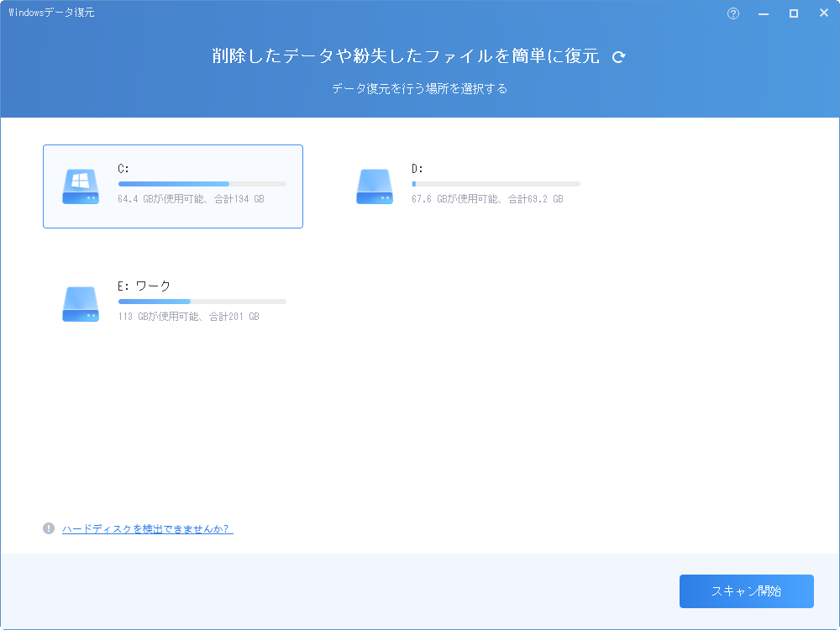This screenshot has height=630, width=840.
Task: Click the subtitle データ復元を行う場所を選択する
Action: click(419, 89)
